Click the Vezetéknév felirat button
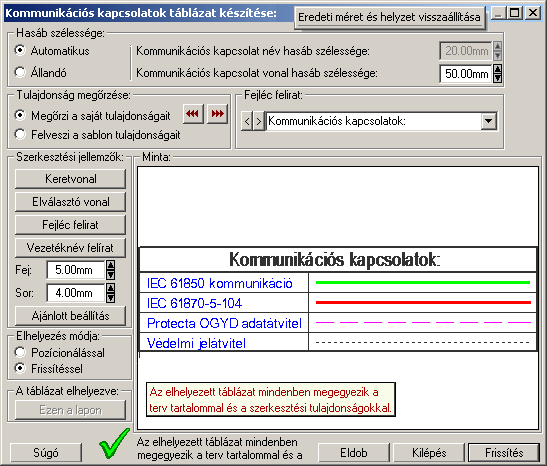 click(70, 248)
